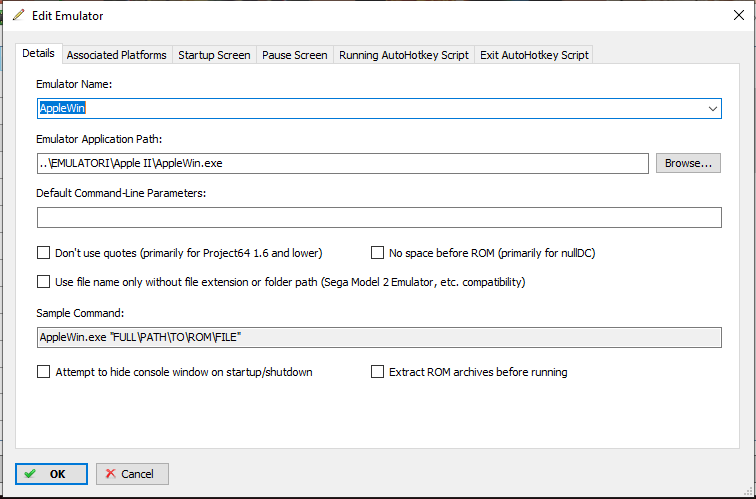Confirm with the OK button

tap(52, 474)
